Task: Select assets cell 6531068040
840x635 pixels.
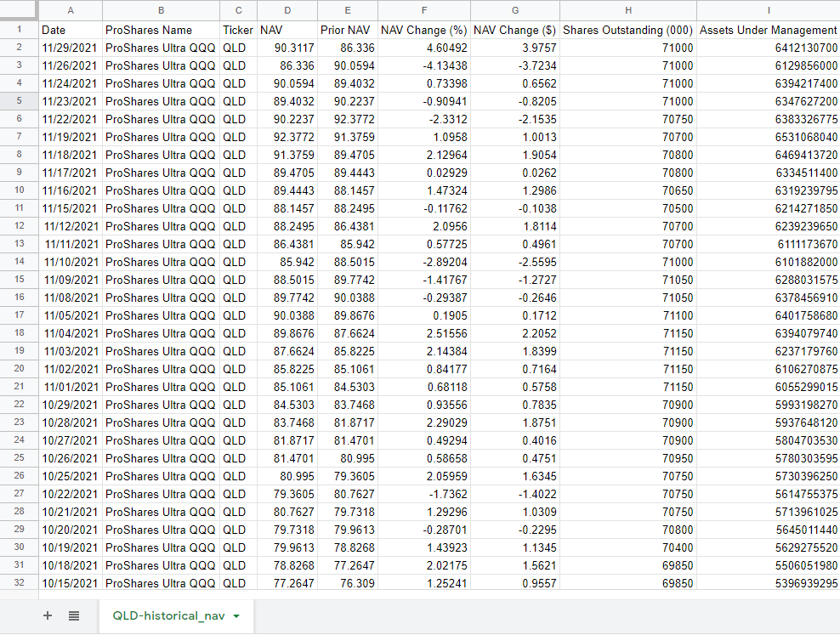Action: click(x=769, y=137)
